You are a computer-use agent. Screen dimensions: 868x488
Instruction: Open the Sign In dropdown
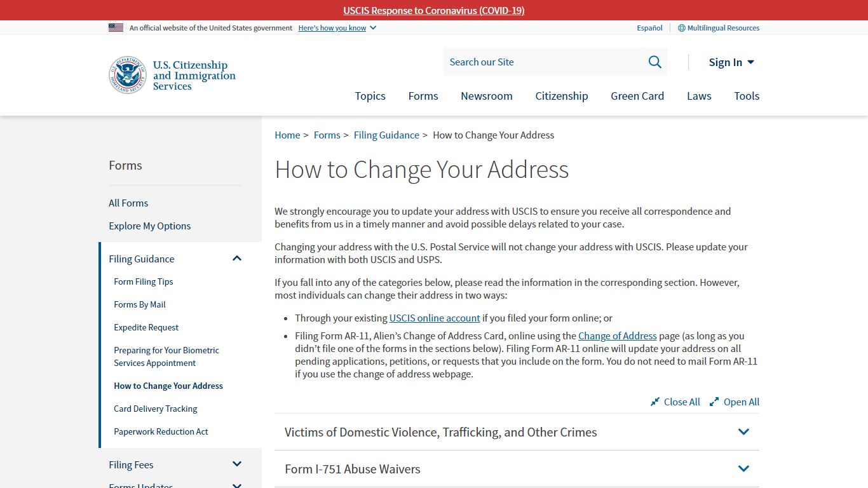[x=731, y=62]
